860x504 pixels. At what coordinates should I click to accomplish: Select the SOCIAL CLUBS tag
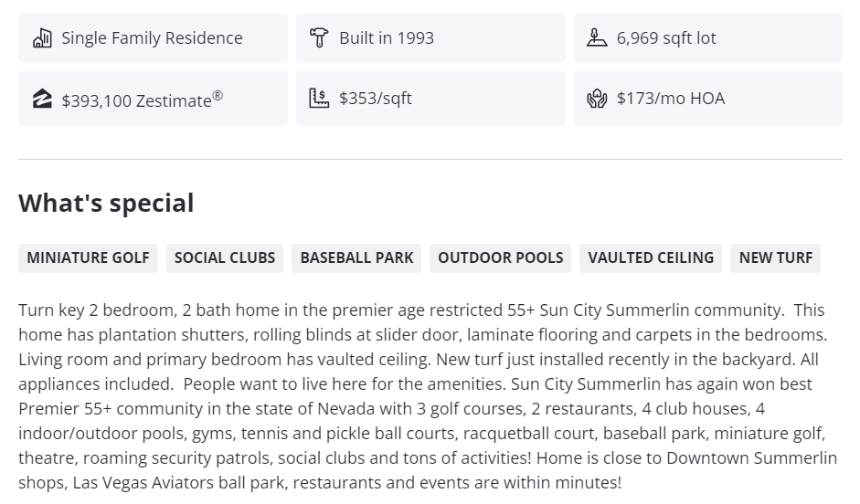tap(225, 257)
